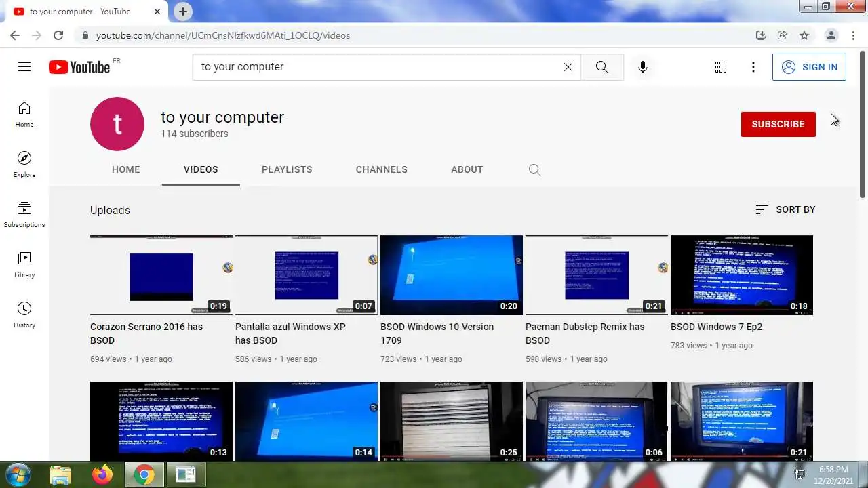Open the YouTube hamburger guide menu
This screenshot has width=868, height=488.
24,66
